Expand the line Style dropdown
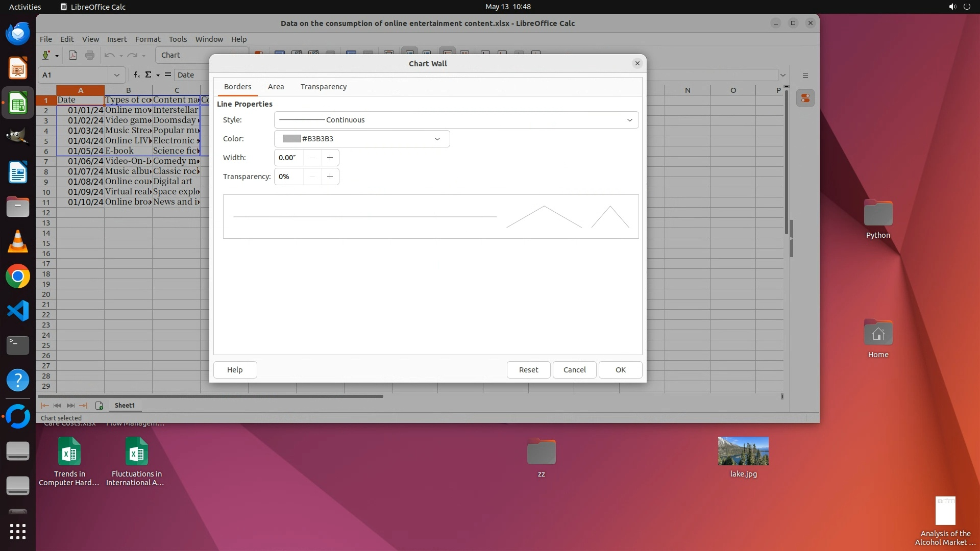The image size is (980, 551). tap(629, 120)
